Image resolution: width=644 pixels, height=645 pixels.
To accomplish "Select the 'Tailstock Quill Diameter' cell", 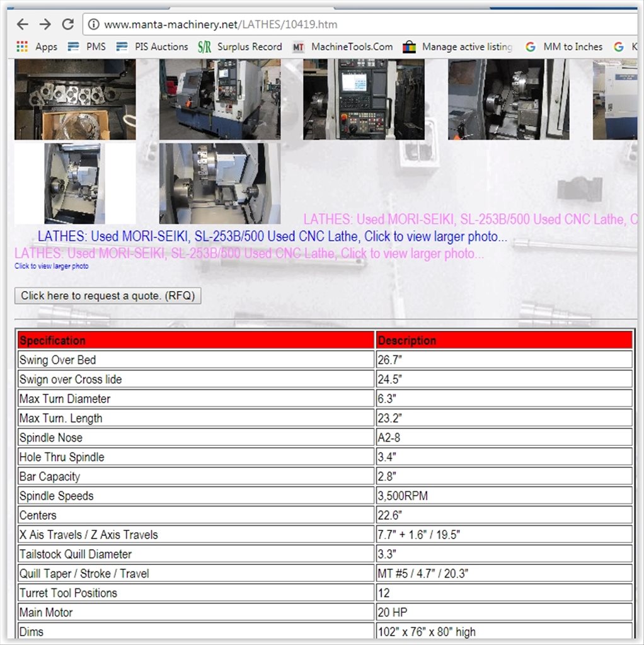I will pos(196,554).
